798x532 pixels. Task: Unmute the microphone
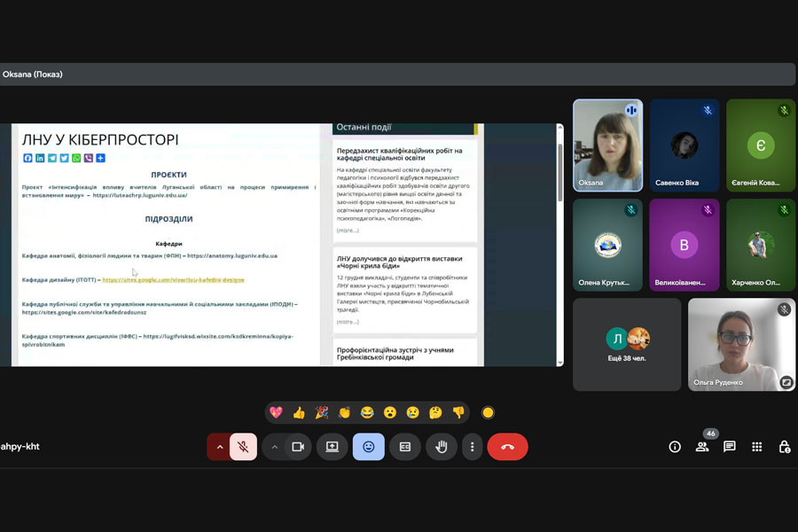pyautogui.click(x=243, y=447)
